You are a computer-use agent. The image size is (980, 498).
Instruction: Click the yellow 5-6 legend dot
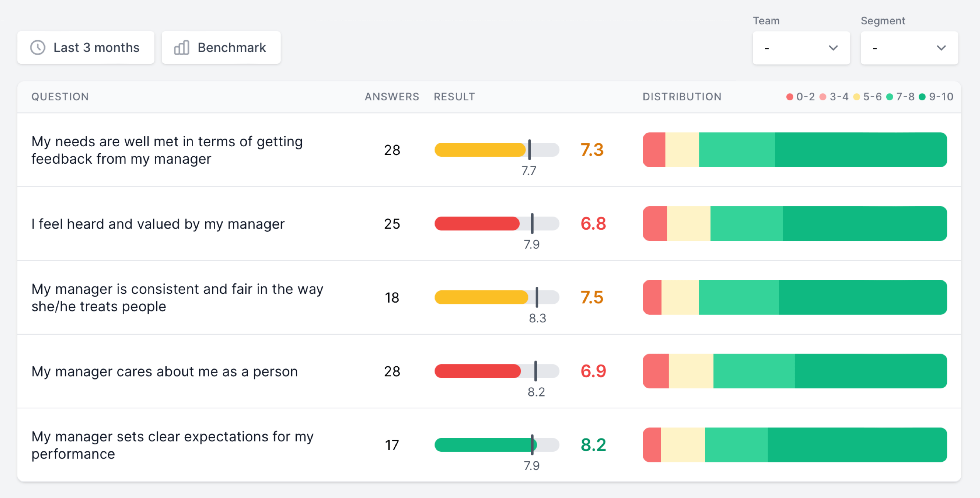pyautogui.click(x=856, y=97)
